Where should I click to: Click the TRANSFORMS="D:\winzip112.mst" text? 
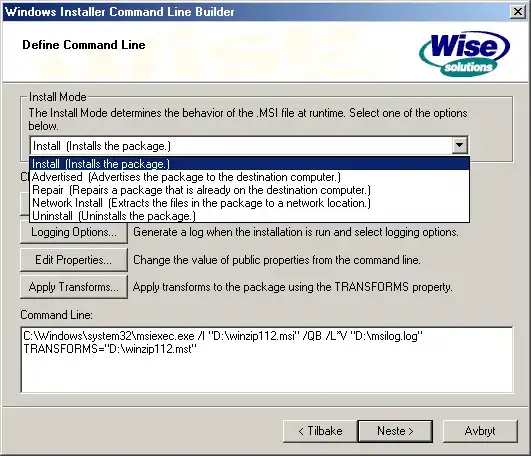pos(110,349)
